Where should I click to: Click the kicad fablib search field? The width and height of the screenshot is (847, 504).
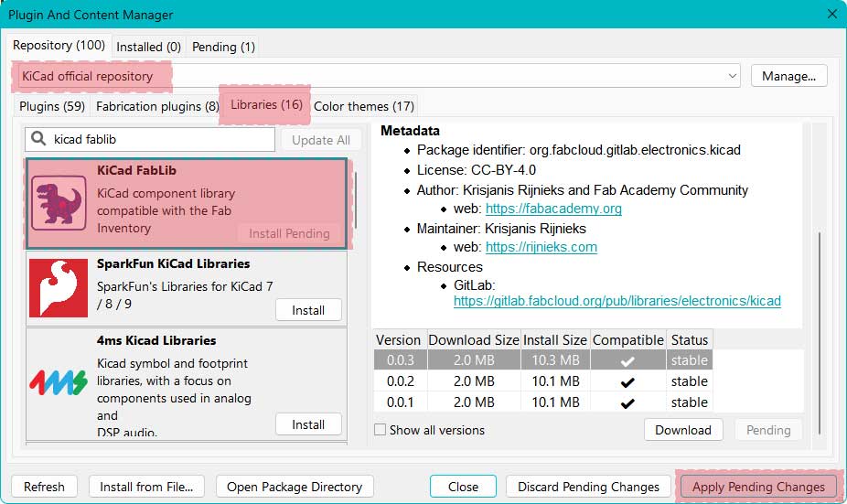pyautogui.click(x=160, y=140)
